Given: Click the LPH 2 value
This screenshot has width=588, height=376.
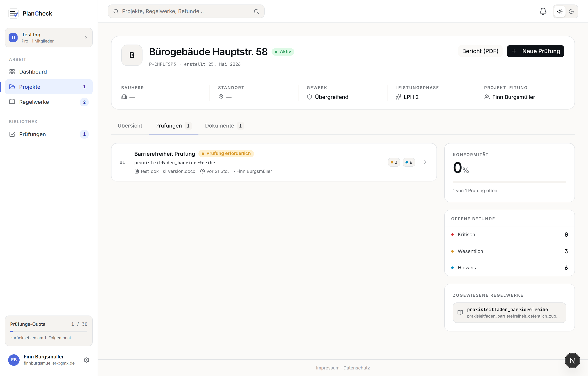Looking at the screenshot, I should pos(411,97).
